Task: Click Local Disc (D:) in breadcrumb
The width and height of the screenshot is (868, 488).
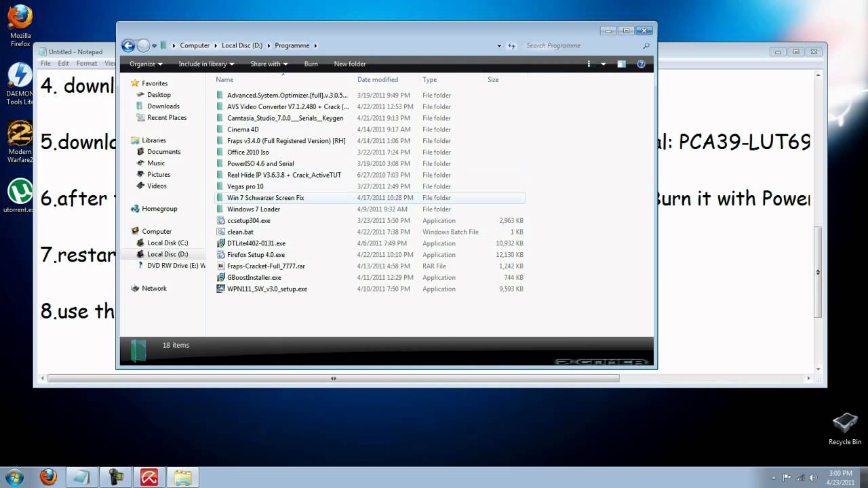Action: pos(242,45)
